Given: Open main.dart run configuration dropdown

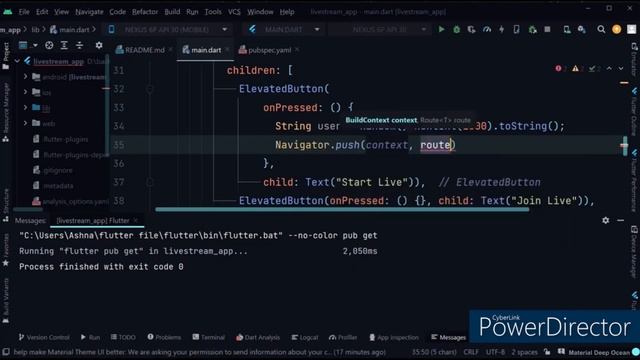Looking at the screenshot, I should point(284,29).
